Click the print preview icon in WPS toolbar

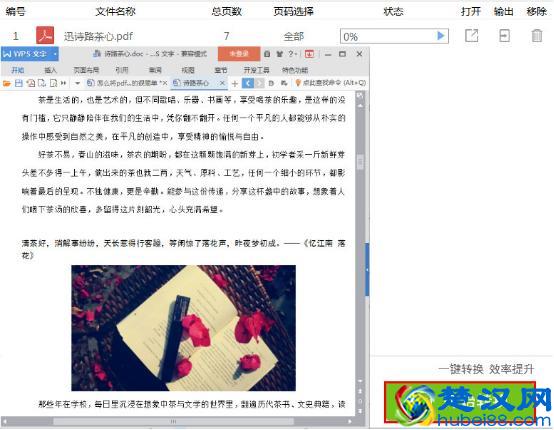tap(53, 83)
